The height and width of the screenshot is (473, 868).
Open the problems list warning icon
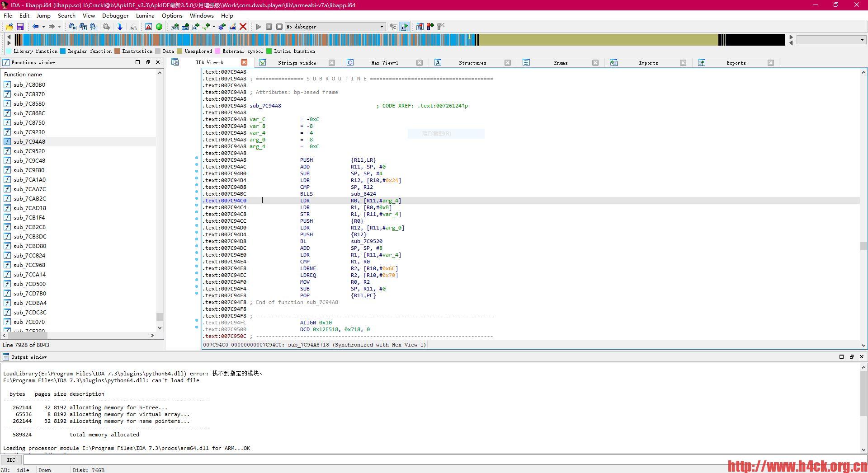point(149,27)
